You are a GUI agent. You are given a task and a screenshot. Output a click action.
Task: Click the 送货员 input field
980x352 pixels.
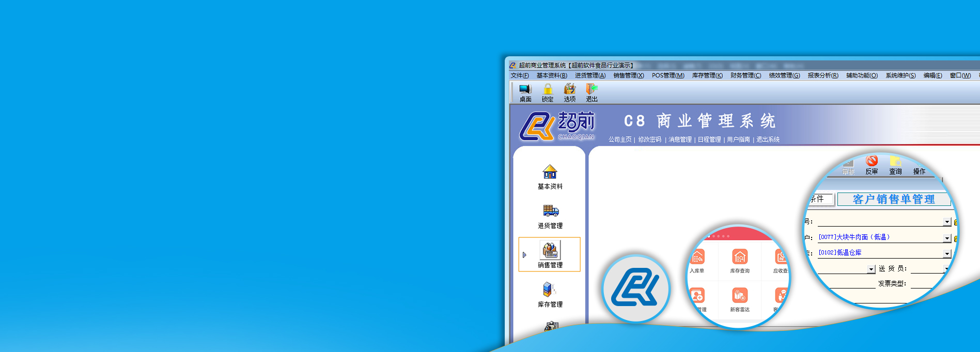pos(927,269)
